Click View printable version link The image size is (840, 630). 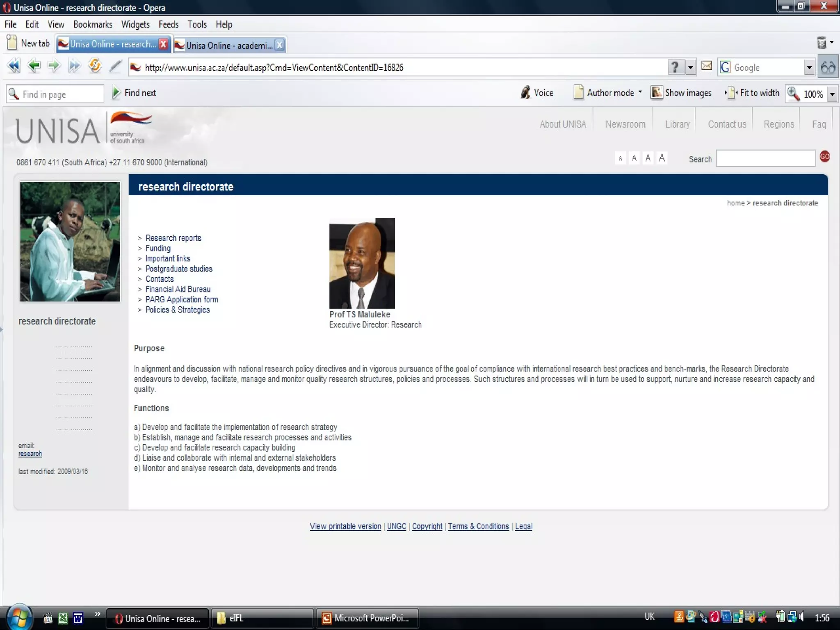click(345, 526)
